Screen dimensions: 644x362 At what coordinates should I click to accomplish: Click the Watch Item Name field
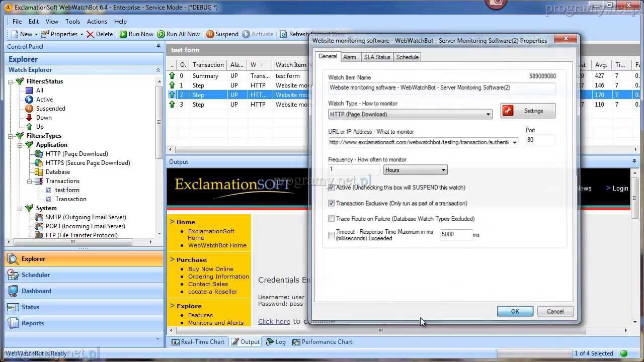tap(442, 88)
